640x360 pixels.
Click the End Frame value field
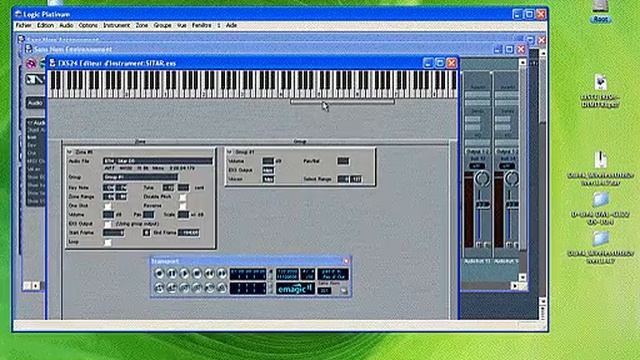[x=189, y=233]
